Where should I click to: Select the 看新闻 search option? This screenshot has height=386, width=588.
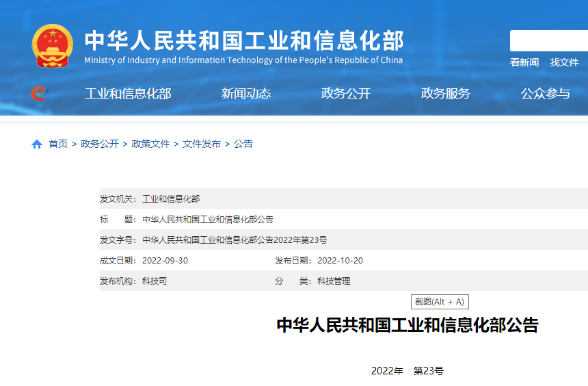pos(524,62)
